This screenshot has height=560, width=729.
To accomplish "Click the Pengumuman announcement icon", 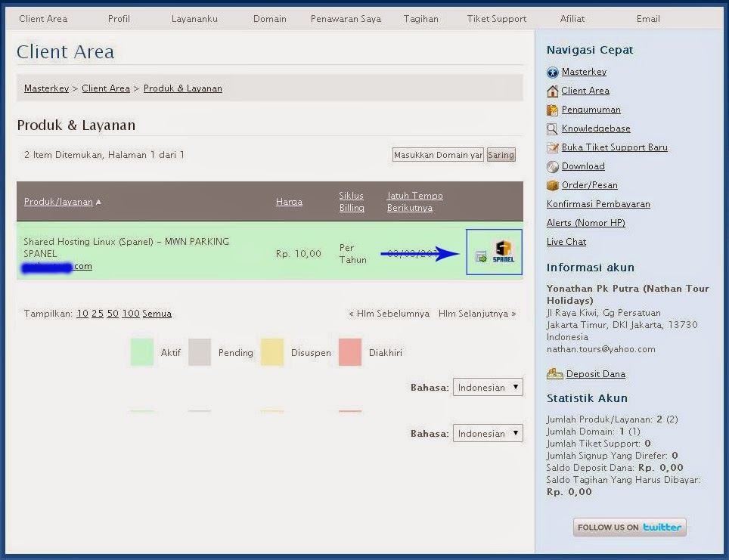I will point(552,110).
